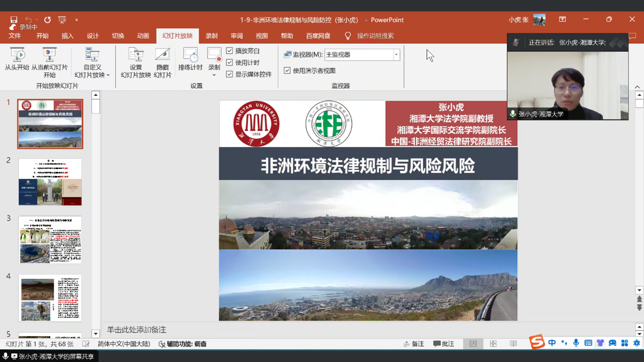Click the save icon in title bar
Viewport: 644px width, 362px height.
pos(14,20)
